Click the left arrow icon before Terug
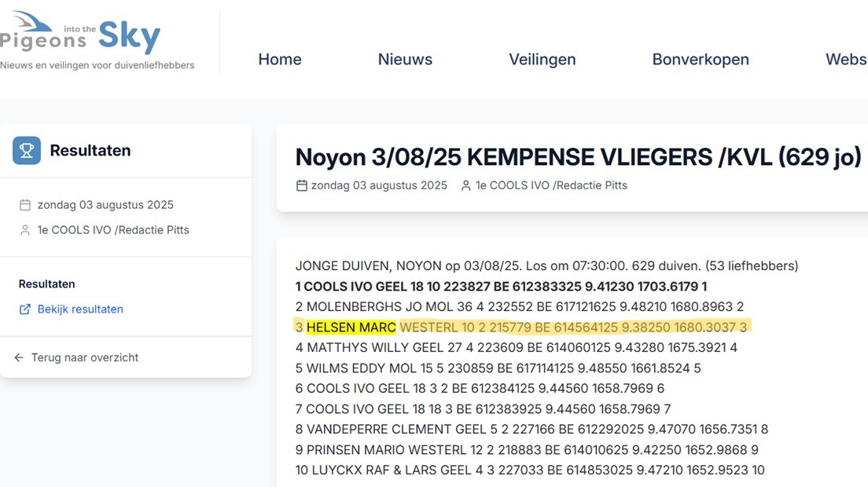Viewport: 868px width, 487px height. (x=20, y=357)
